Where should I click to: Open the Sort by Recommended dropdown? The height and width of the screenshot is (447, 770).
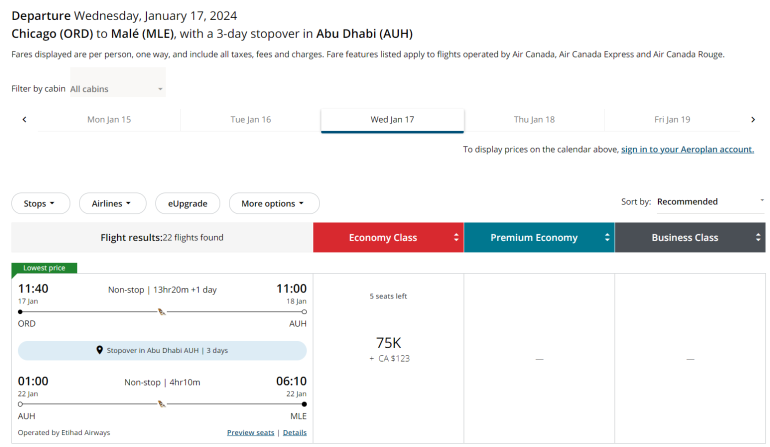click(709, 202)
